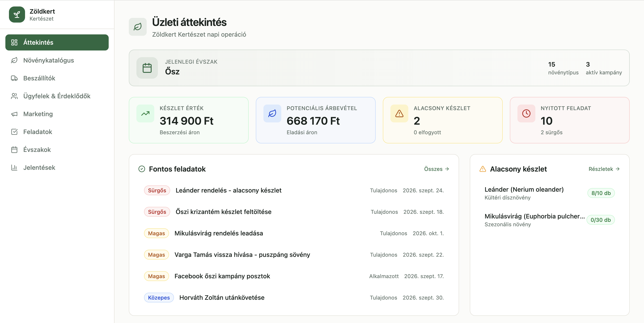The image size is (644, 323).
Task: Click the 3 aktív kampány counter
Action: point(604,68)
